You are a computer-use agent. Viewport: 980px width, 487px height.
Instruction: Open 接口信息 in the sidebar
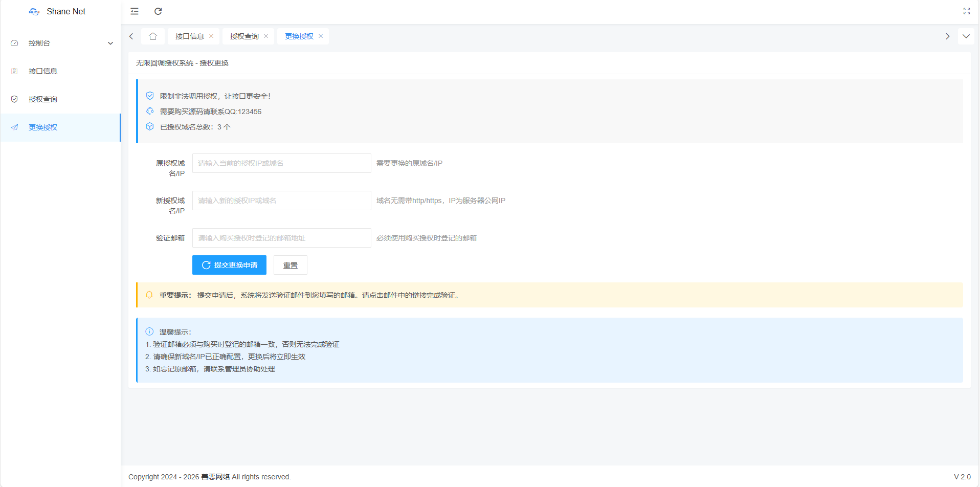pyautogui.click(x=43, y=71)
